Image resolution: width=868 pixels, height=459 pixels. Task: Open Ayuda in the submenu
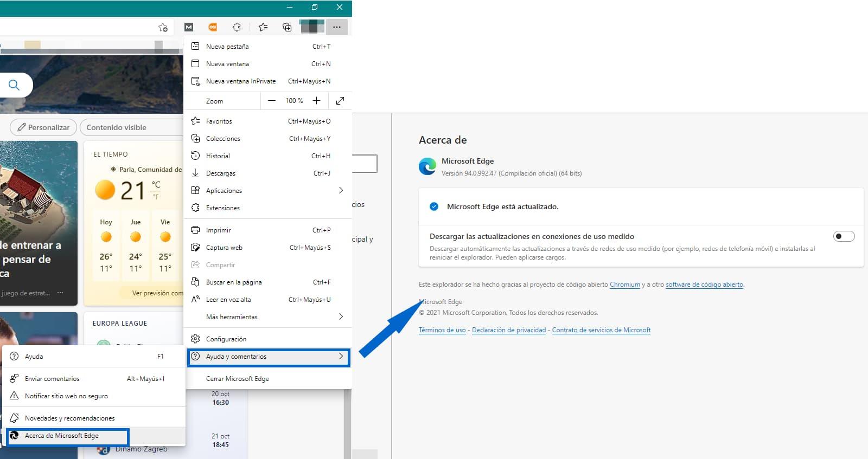(94, 357)
